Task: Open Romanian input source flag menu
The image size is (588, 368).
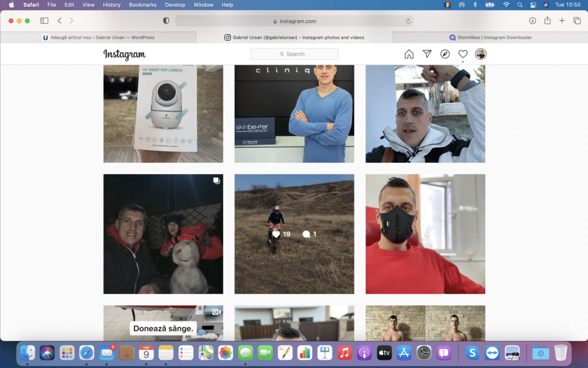Action: pos(447,5)
